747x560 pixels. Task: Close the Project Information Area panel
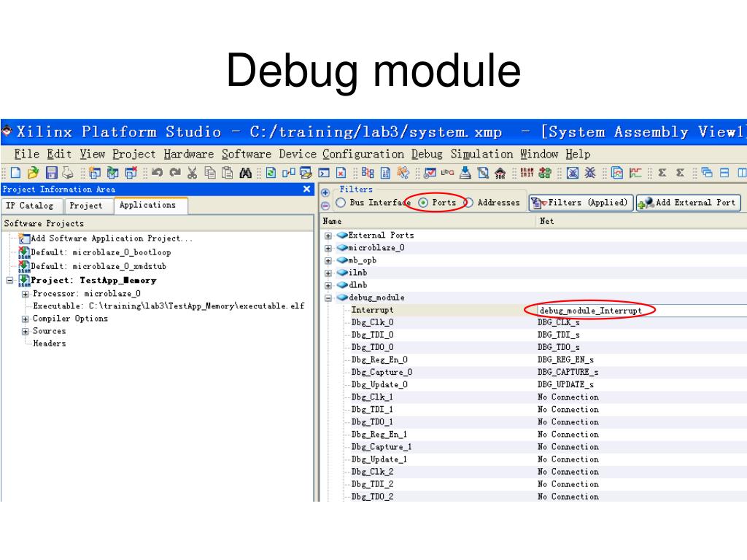(x=307, y=189)
